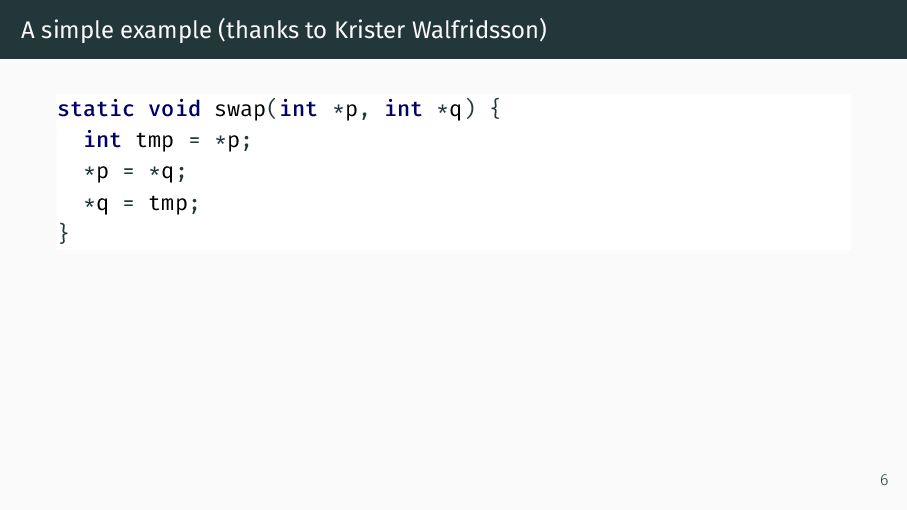Click '*q' at the start of the fourth line
This screenshot has width=907, height=510.
tap(96, 204)
